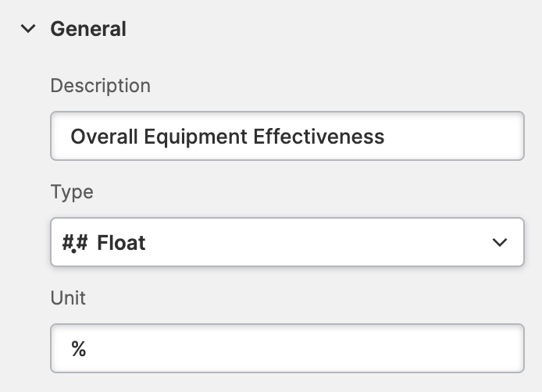Click the Description field label
542x392 pixels.
(100, 85)
